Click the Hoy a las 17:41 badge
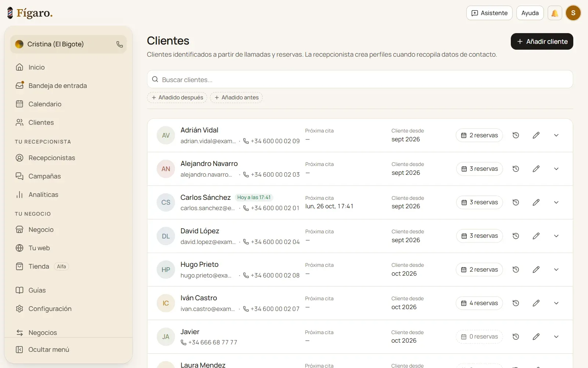 point(254,198)
